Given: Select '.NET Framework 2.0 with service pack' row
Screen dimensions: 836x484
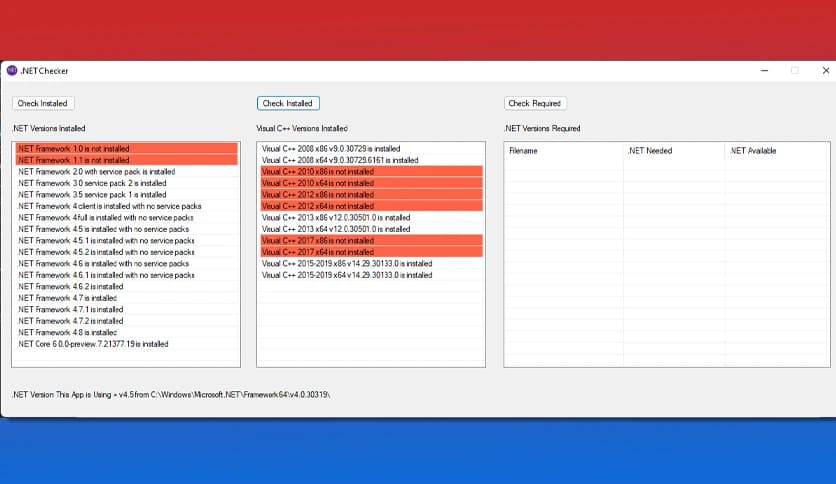Looking at the screenshot, I should 126,172.
